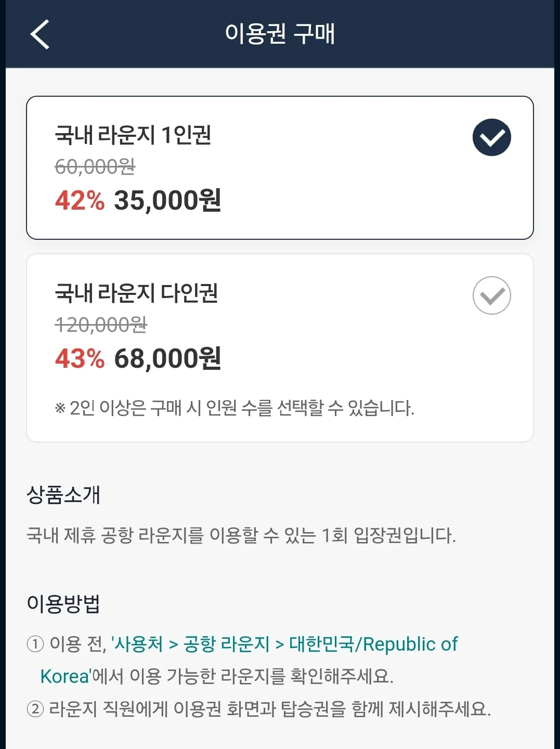Click the 이용방법 section heading
The image size is (560, 749).
pyautogui.click(x=63, y=603)
